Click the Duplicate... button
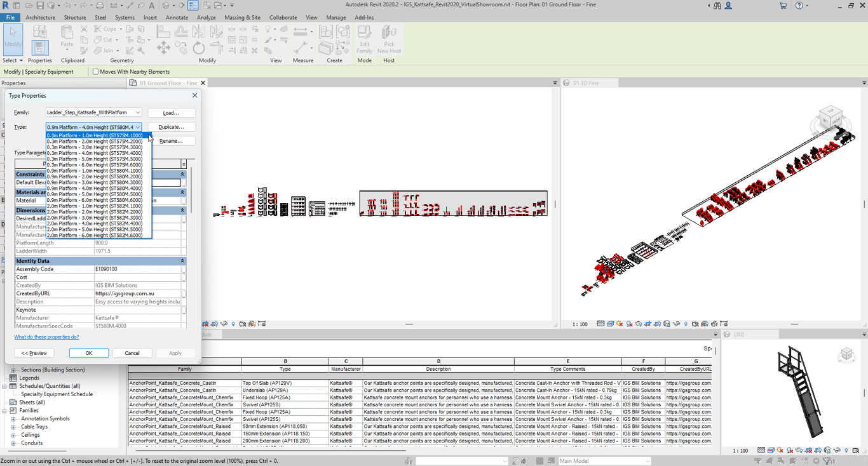This screenshot has height=466, width=868. (x=171, y=127)
